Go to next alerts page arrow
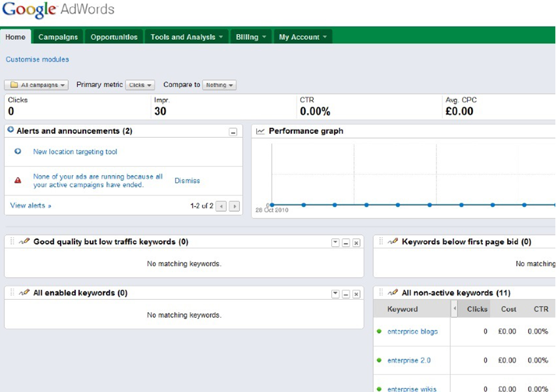The height and width of the screenshot is (392, 556). 235,206
